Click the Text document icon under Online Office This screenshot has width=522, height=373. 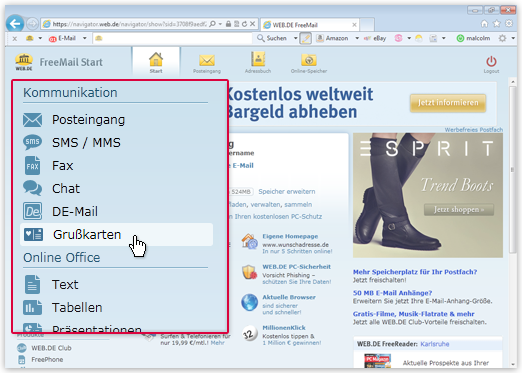[x=32, y=284]
